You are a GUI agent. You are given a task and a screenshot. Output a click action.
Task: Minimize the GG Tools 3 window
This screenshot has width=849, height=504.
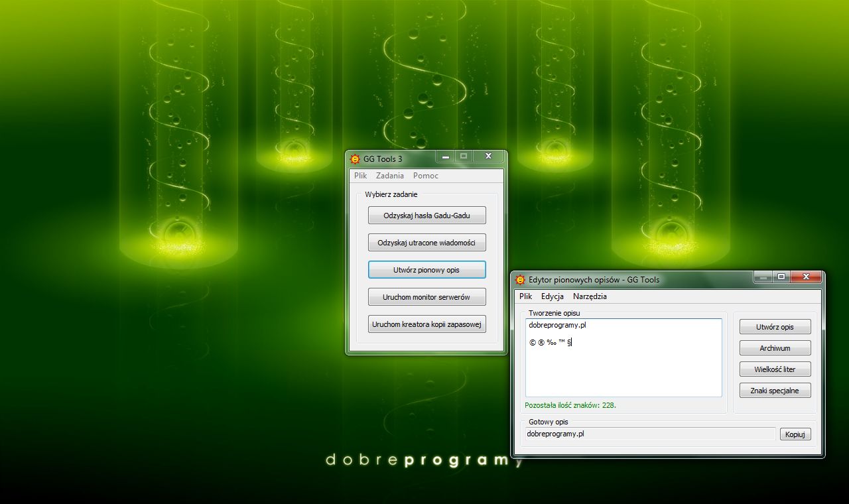pos(446,157)
